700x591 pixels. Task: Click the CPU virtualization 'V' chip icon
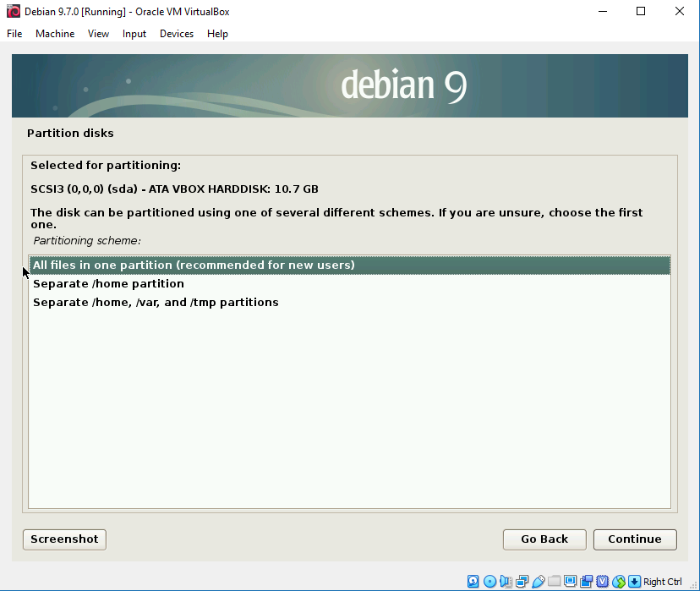point(602,581)
